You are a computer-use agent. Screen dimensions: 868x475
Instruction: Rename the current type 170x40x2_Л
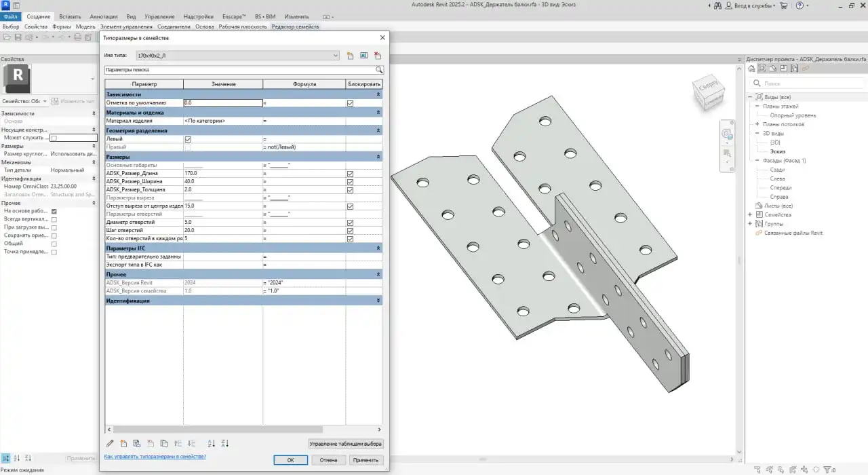tap(364, 56)
